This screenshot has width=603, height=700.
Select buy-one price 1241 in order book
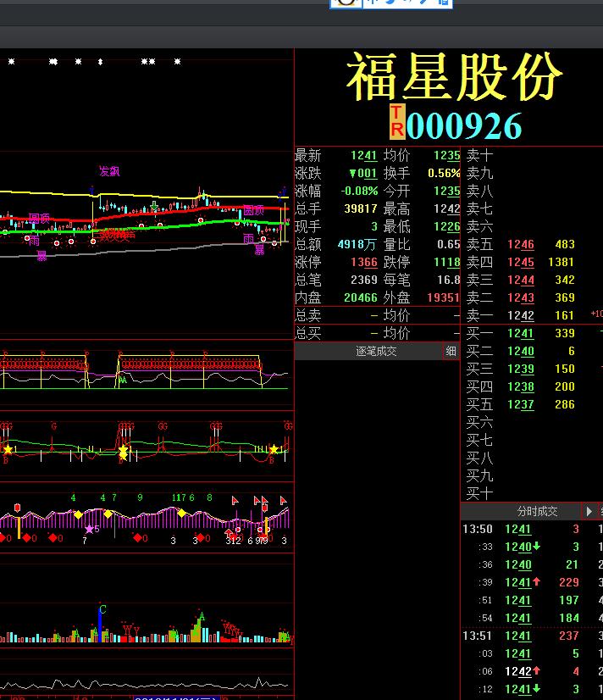(521, 334)
